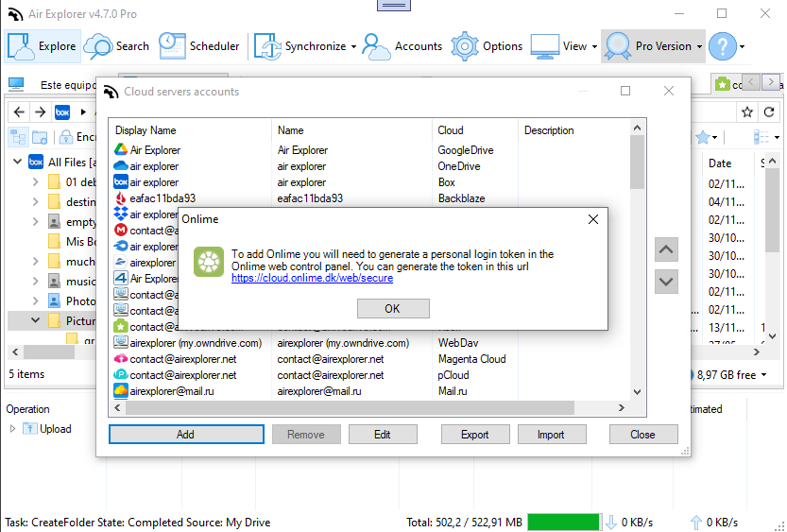This screenshot has width=787, height=532.
Task: Select the Magenta Cloud account icon
Action: 121,358
